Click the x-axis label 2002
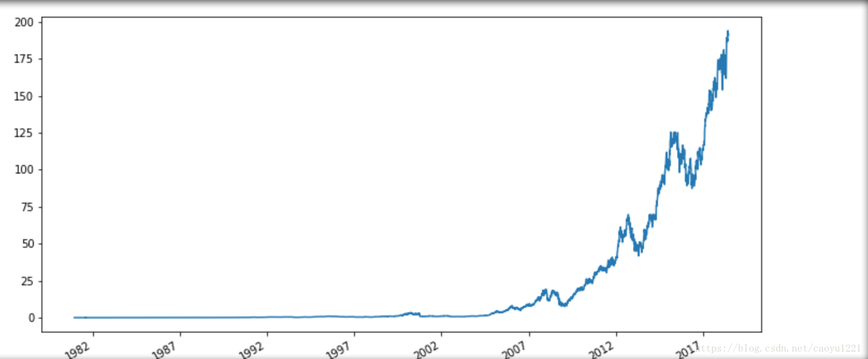This screenshot has width=868, height=359. coord(426,350)
